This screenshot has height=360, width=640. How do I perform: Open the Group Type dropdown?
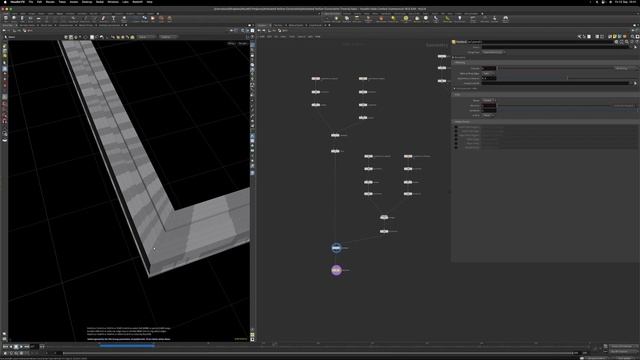(x=493, y=52)
